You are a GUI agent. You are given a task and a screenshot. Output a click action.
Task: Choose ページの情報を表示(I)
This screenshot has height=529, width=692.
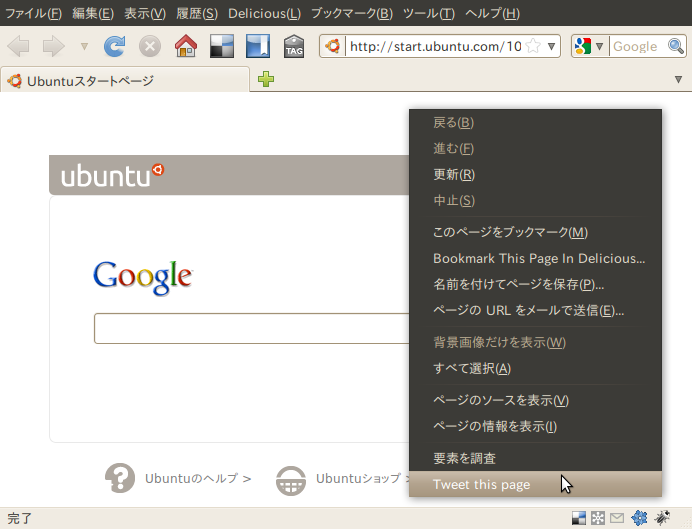coord(535,426)
